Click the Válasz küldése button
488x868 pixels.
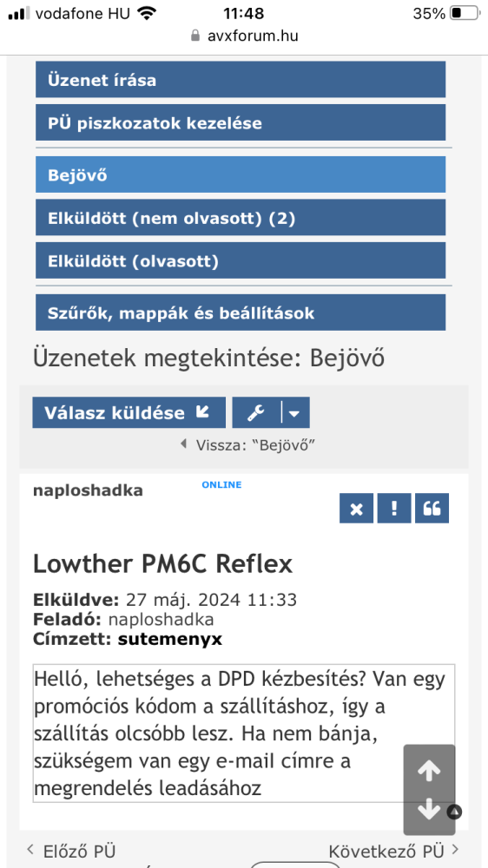click(x=129, y=412)
